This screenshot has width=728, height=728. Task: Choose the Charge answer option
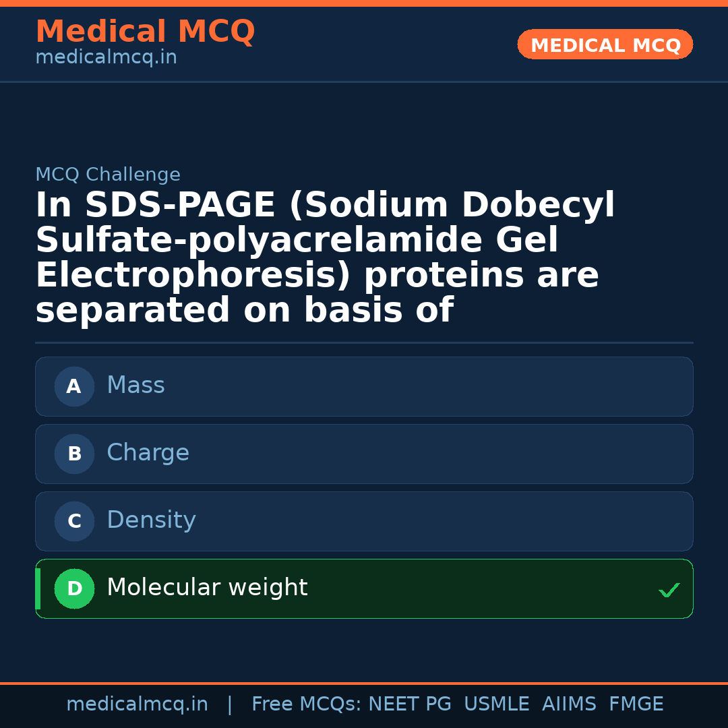pyautogui.click(x=364, y=454)
